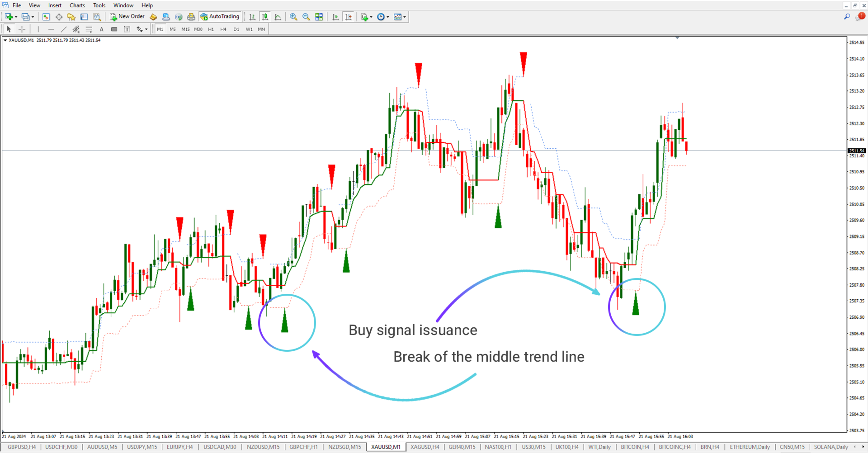This screenshot has height=453, width=868.
Task: Select the Fibonacci retracement drawing tool
Action: pyautogui.click(x=89, y=29)
